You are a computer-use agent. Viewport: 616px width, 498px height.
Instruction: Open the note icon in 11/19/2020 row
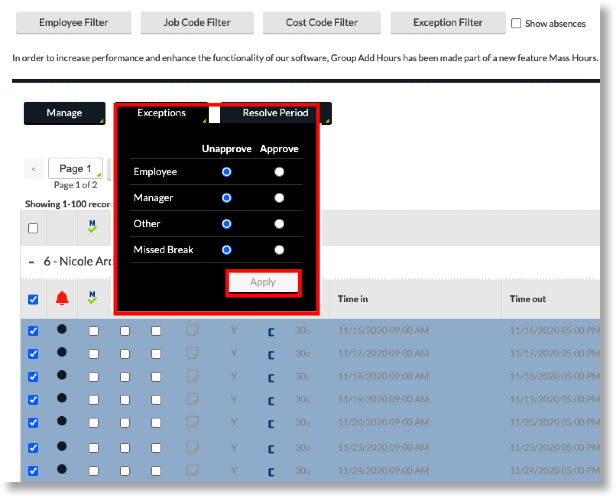pyautogui.click(x=192, y=399)
